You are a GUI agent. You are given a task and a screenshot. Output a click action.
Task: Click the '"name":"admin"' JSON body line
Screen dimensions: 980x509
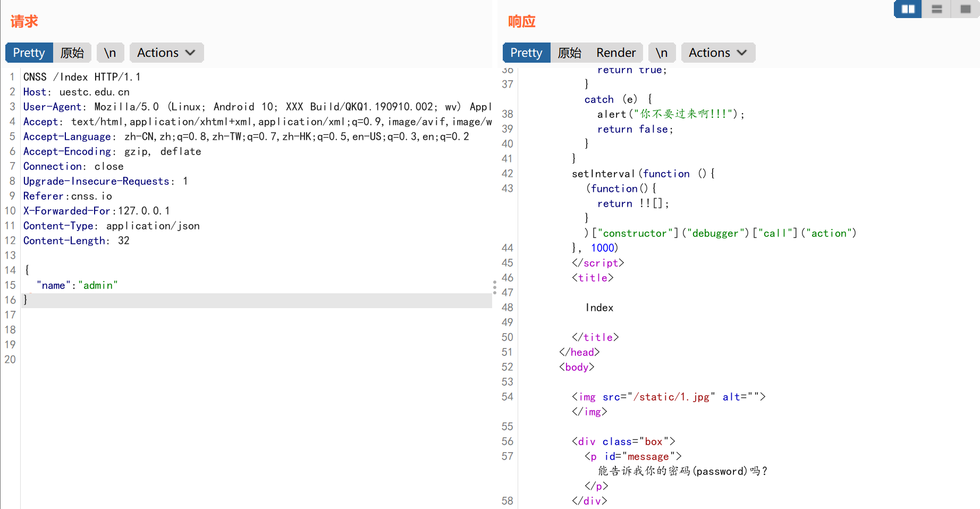pyautogui.click(x=77, y=285)
